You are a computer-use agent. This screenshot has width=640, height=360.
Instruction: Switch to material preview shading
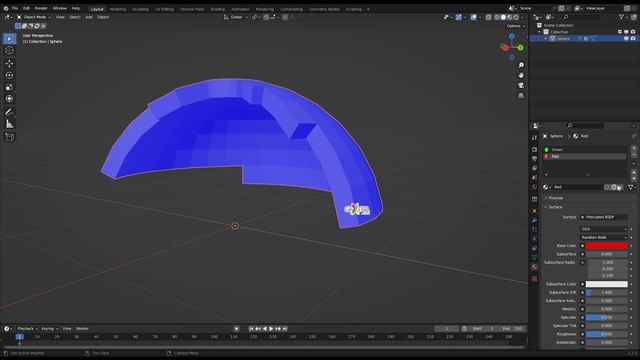510,18
